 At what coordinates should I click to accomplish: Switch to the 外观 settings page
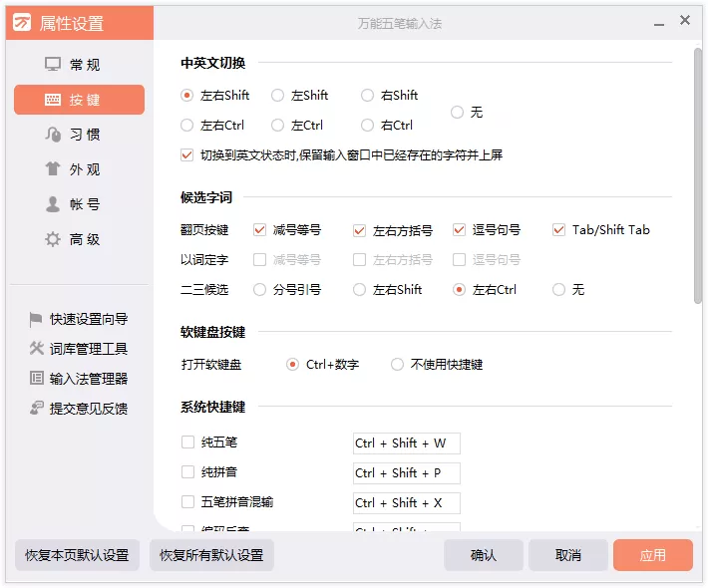click(80, 169)
